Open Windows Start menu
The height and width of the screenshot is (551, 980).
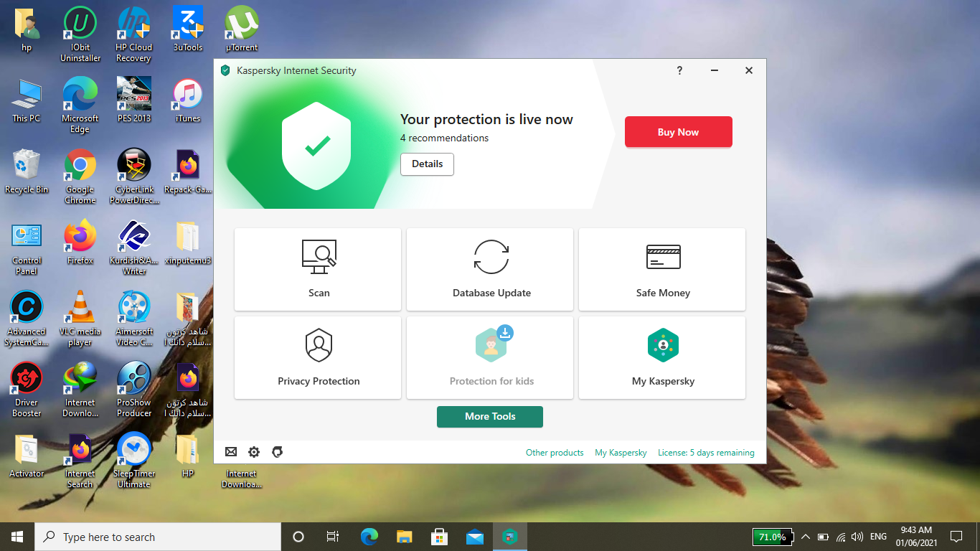[17, 537]
